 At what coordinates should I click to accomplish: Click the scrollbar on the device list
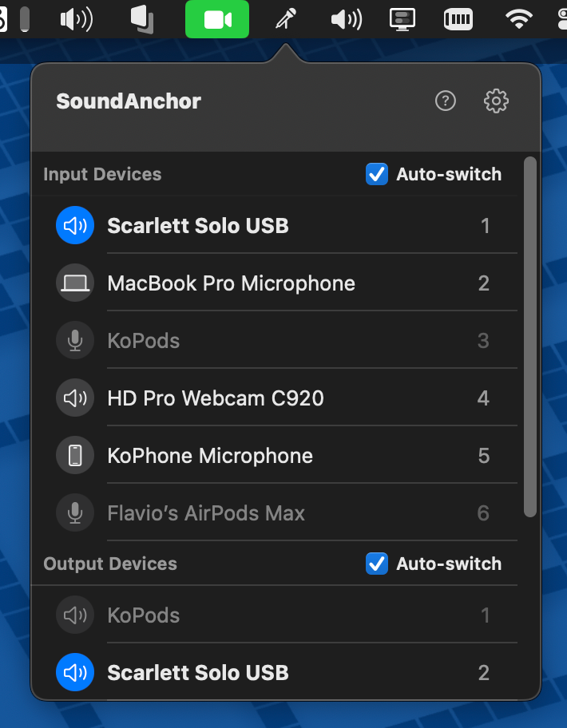pyautogui.click(x=529, y=335)
